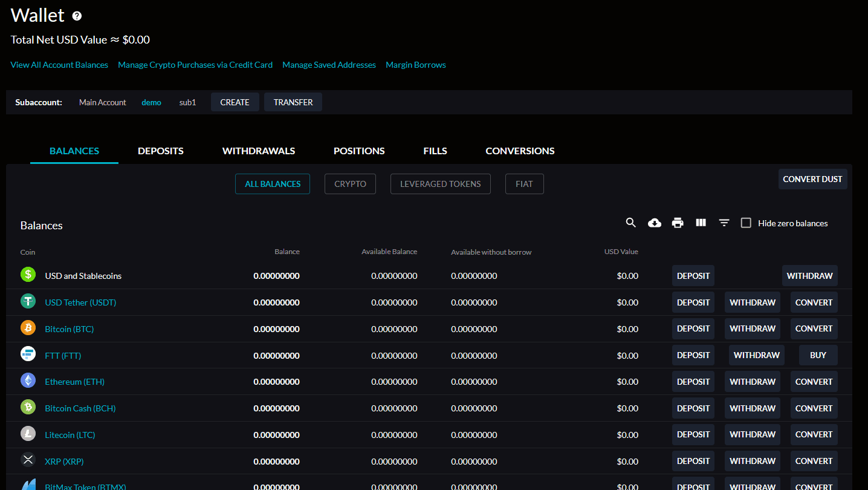Viewport: 868px width, 490px height.
Task: Filter by All Balances
Action: 273,184
